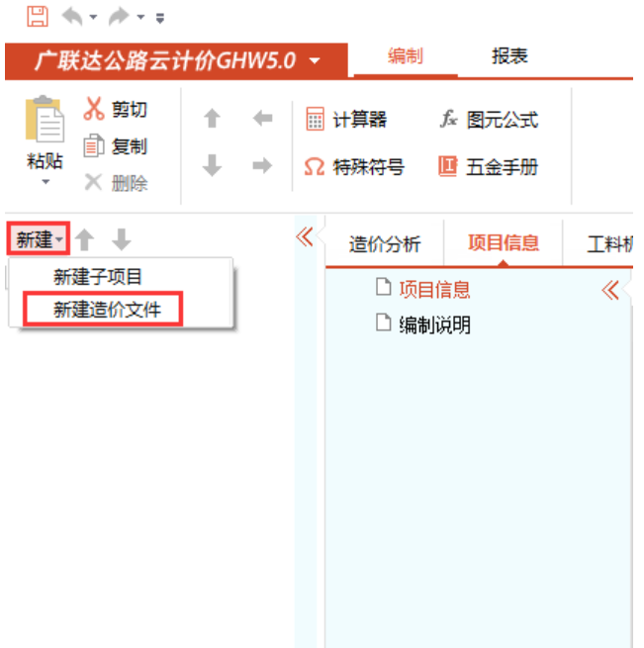644x648 pixels.
Task: Open Special Symbols (特殊符号)
Action: pyautogui.click(x=353, y=167)
